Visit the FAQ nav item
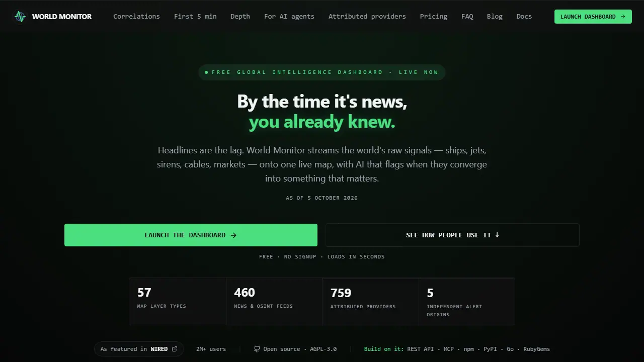 click(x=467, y=17)
